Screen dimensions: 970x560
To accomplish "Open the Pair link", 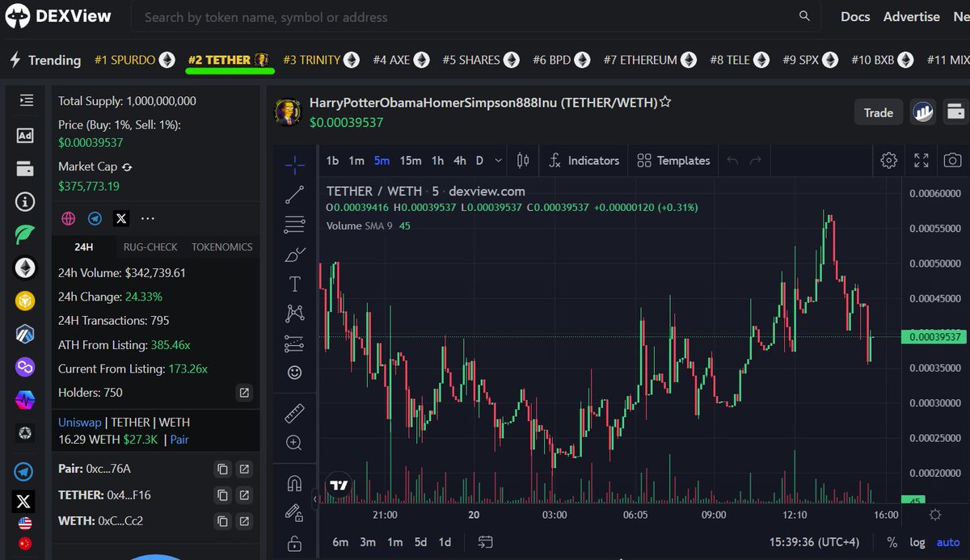I will coord(179,440).
